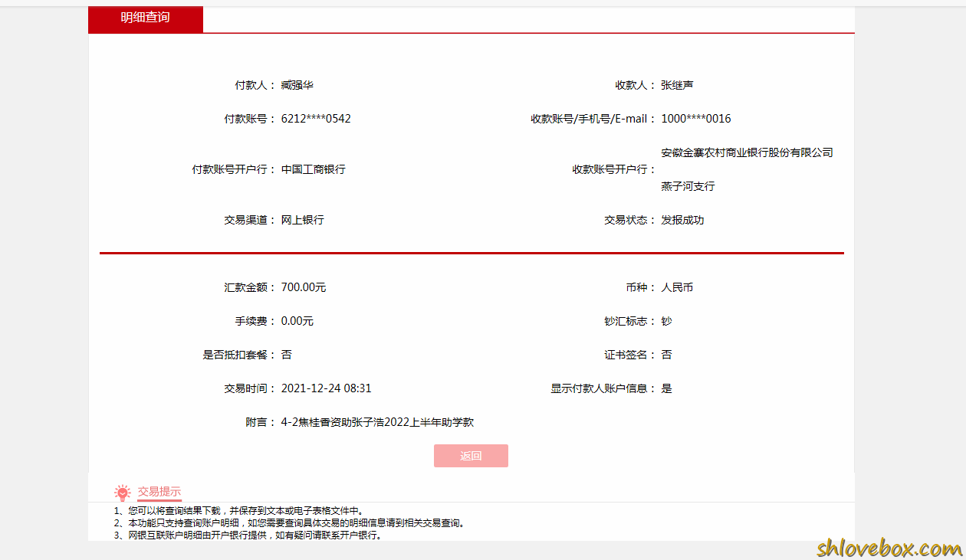Click the 是否抵扣套餐 label
This screenshot has height=560, width=966.
coord(239,355)
